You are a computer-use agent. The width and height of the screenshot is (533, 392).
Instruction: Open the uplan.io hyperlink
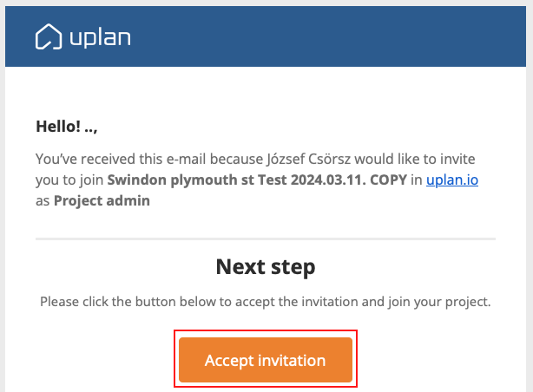[452, 180]
